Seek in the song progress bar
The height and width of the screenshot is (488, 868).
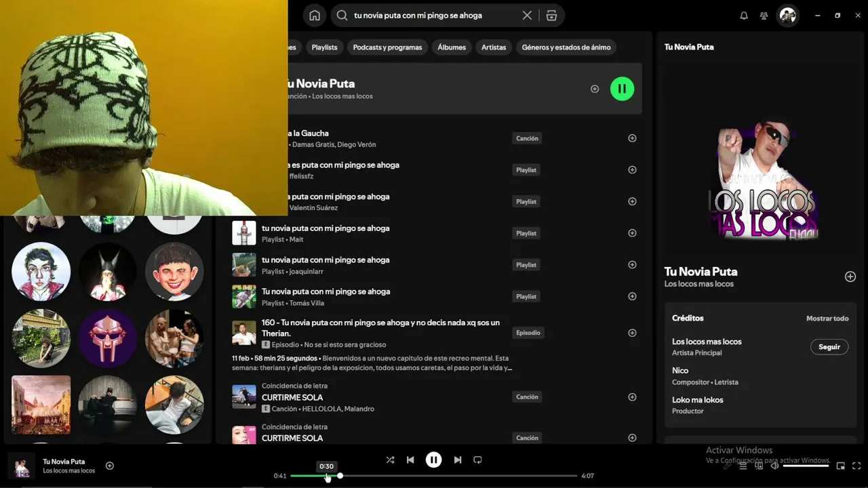click(x=434, y=476)
